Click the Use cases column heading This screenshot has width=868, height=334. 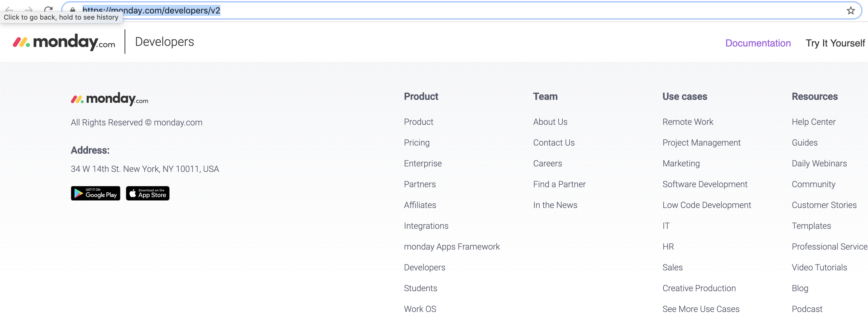pyautogui.click(x=685, y=96)
